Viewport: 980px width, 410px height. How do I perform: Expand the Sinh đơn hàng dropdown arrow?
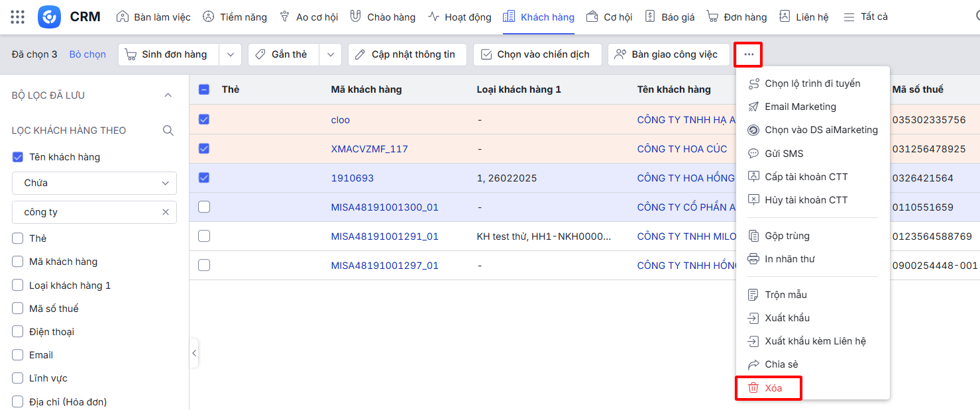pos(230,54)
